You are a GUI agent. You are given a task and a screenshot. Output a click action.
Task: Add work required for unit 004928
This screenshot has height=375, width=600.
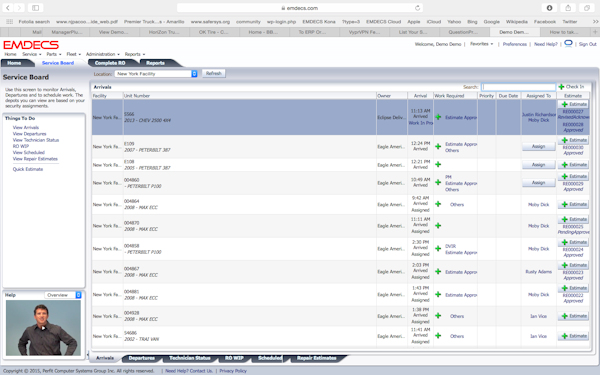tap(438, 316)
